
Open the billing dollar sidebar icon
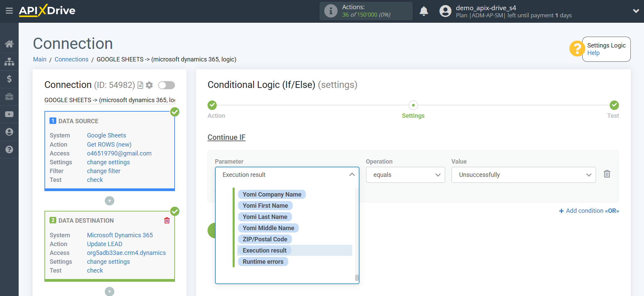click(9, 79)
